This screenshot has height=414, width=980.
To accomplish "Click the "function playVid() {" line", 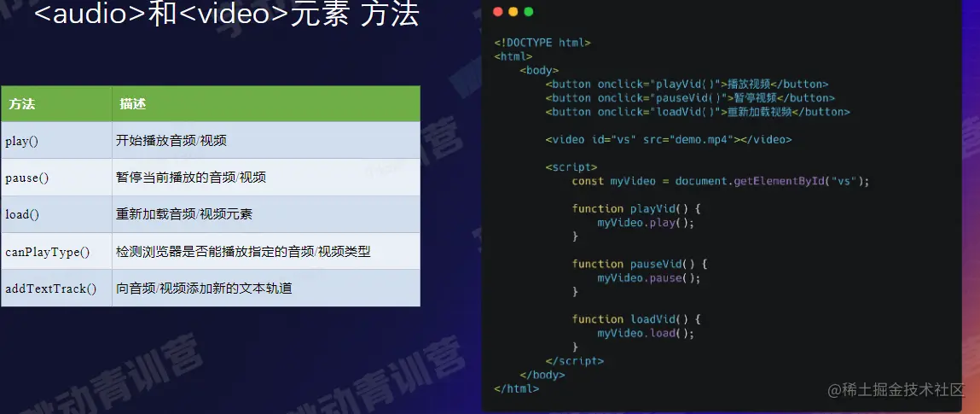I will pos(637,208).
